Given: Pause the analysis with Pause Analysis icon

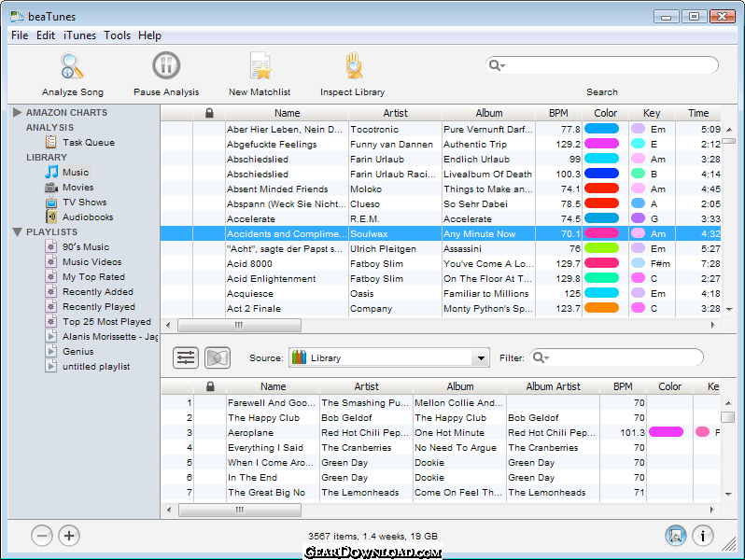Looking at the screenshot, I should [x=166, y=65].
